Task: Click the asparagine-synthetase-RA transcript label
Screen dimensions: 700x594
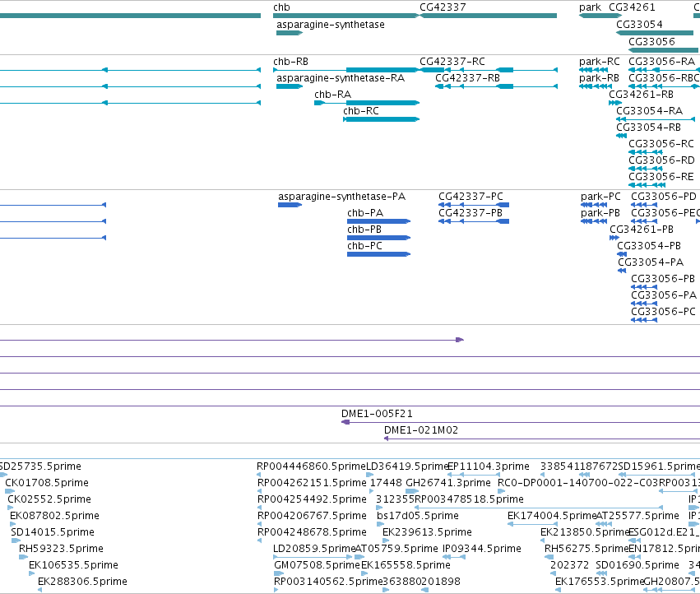Action: click(x=341, y=78)
